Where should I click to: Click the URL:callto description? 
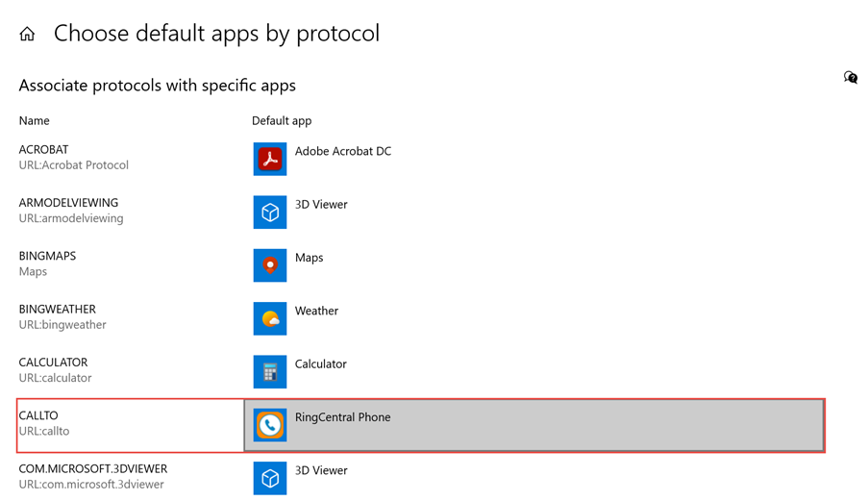[x=44, y=431]
